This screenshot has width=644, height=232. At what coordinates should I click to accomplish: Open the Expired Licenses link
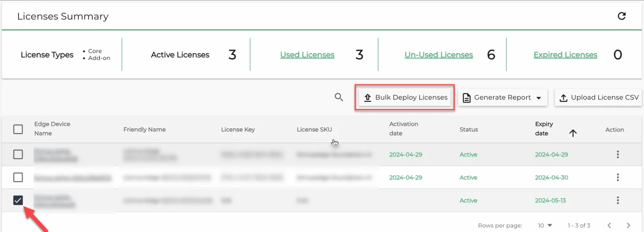click(565, 55)
